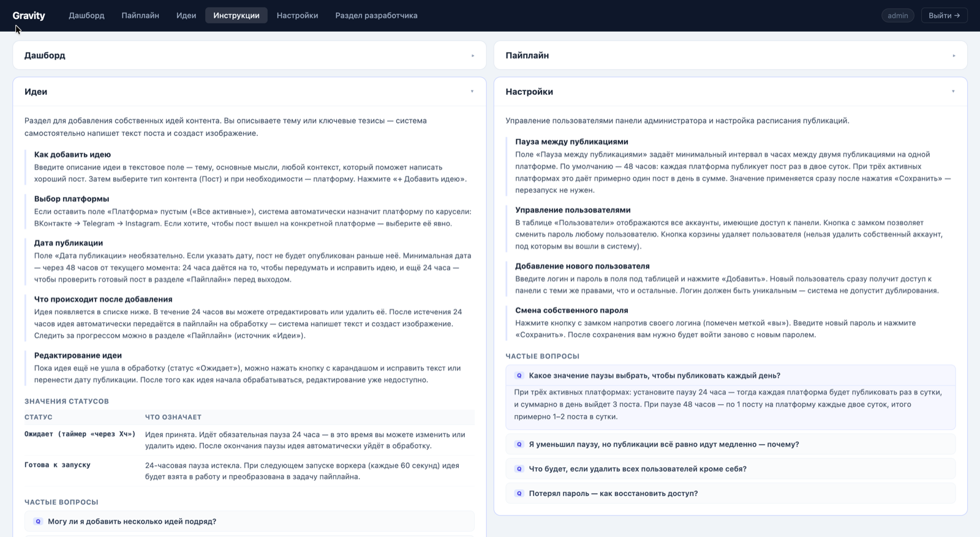This screenshot has height=537, width=980.
Task: Go to the Настройки navigation tab
Action: pos(297,15)
